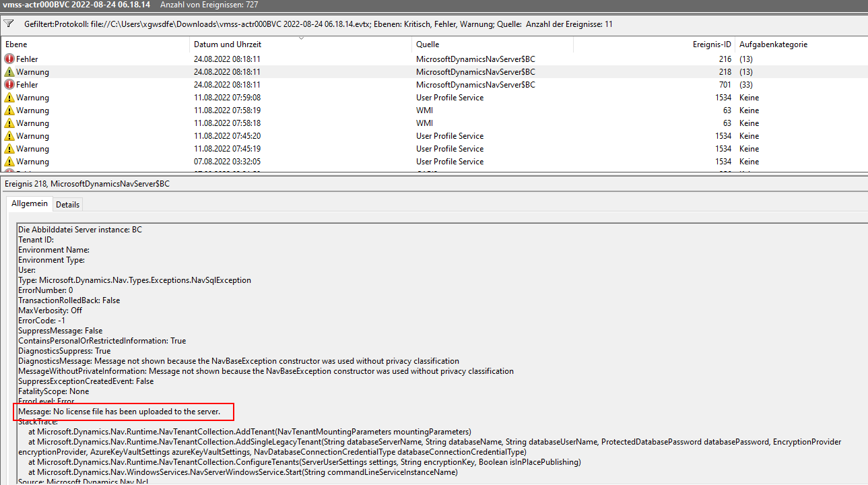Click the error icon beside event 701
The height and width of the screenshot is (485, 868).
pos(7,84)
